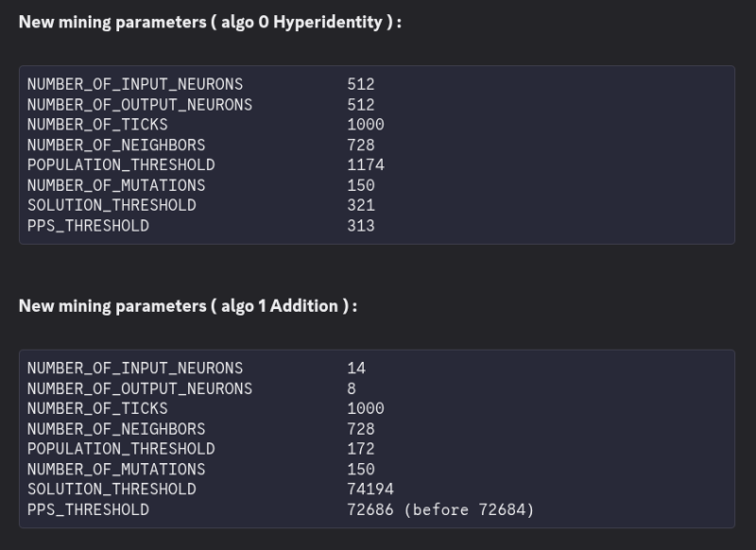Viewport: 756px width, 550px height.
Task: Click the '72686 (before 72684)' PPS value
Action: [440, 510]
